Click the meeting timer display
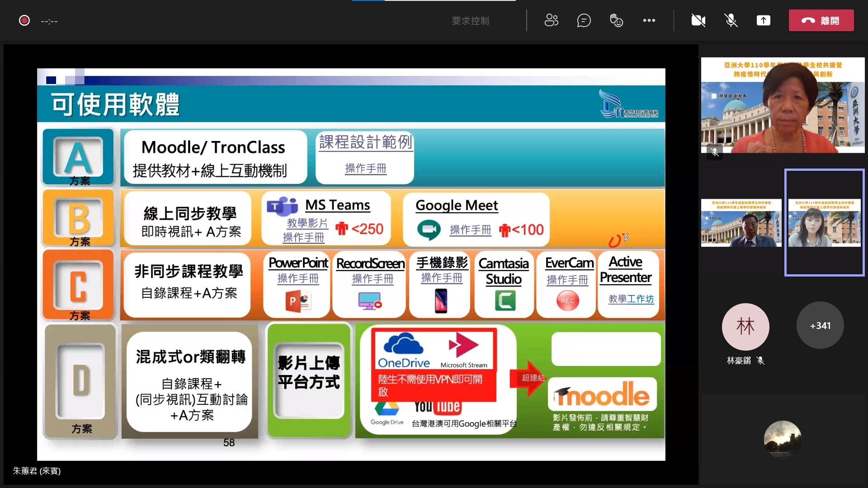This screenshot has height=488, width=868. coord(49,21)
